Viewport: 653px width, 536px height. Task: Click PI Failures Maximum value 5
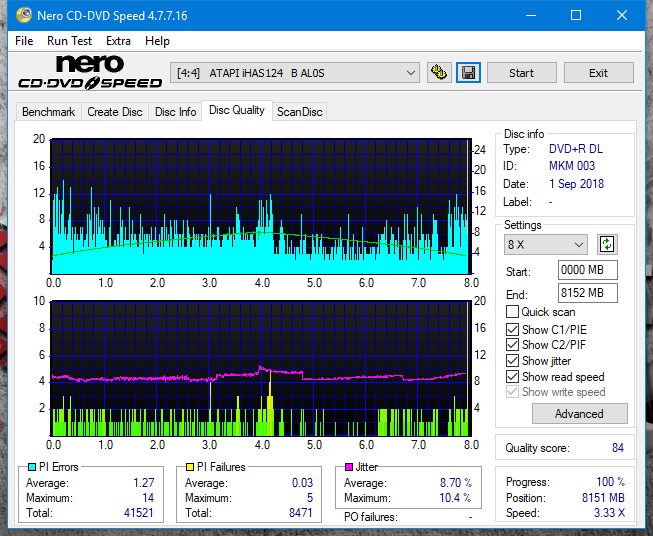pos(310,498)
